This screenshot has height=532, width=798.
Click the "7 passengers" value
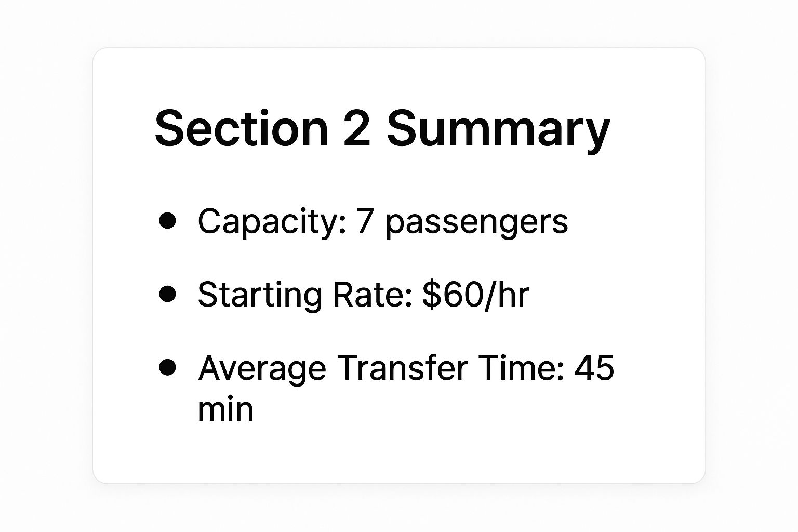click(462, 221)
